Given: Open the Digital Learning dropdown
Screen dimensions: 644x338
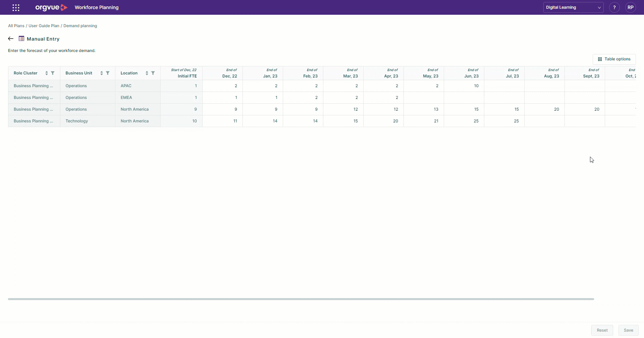Looking at the screenshot, I should [574, 7].
